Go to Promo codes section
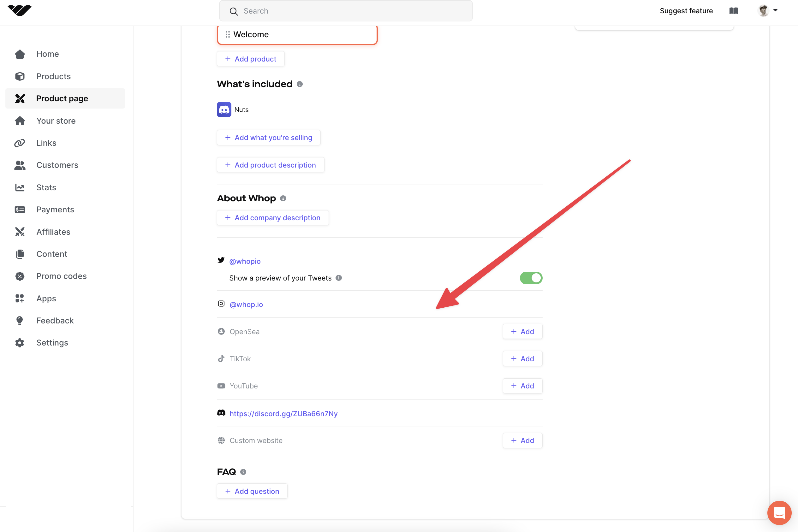This screenshot has width=798, height=532. pos(62,276)
